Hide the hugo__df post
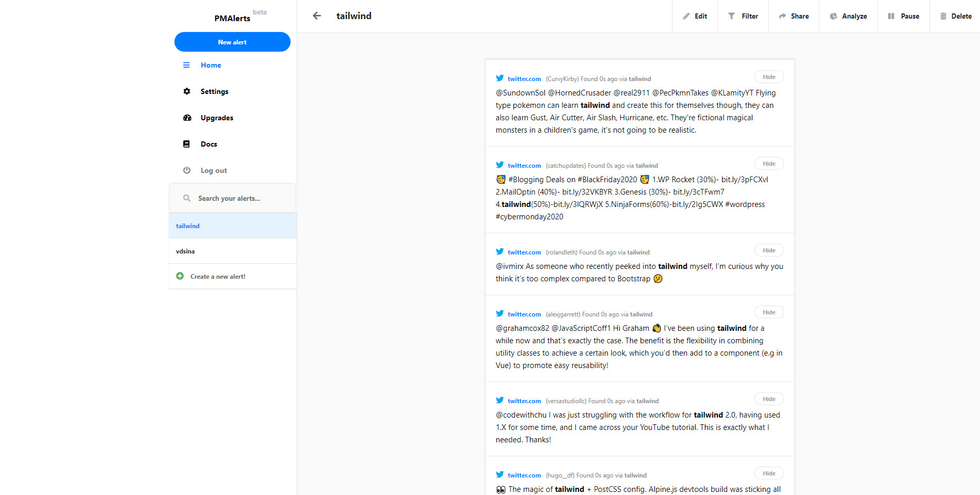The width and height of the screenshot is (980, 495). tap(769, 473)
